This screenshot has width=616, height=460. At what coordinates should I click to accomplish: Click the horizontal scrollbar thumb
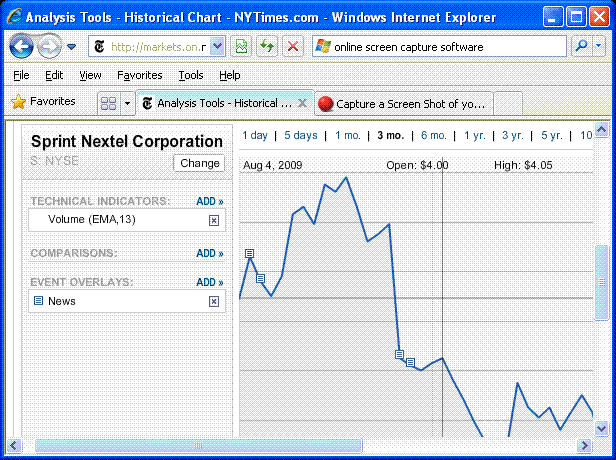pyautogui.click(x=198, y=446)
